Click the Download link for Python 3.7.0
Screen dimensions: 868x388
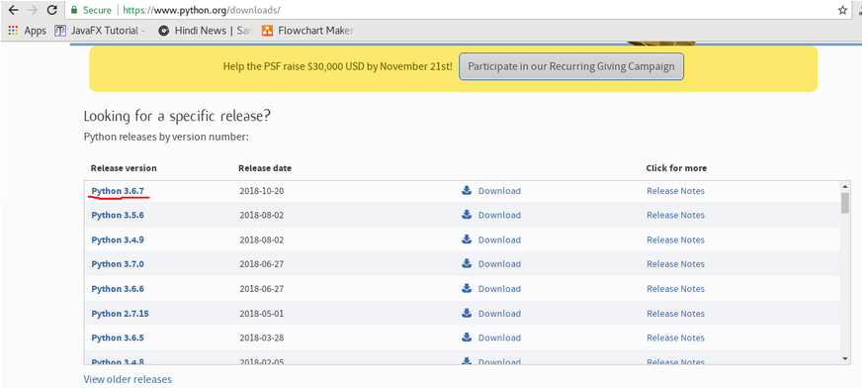[x=499, y=264]
